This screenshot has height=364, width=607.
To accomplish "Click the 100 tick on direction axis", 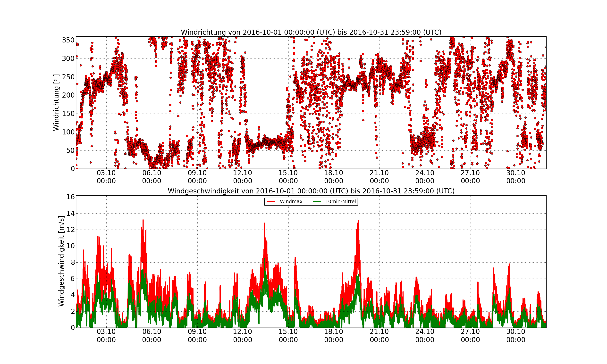I will tap(68, 132).
